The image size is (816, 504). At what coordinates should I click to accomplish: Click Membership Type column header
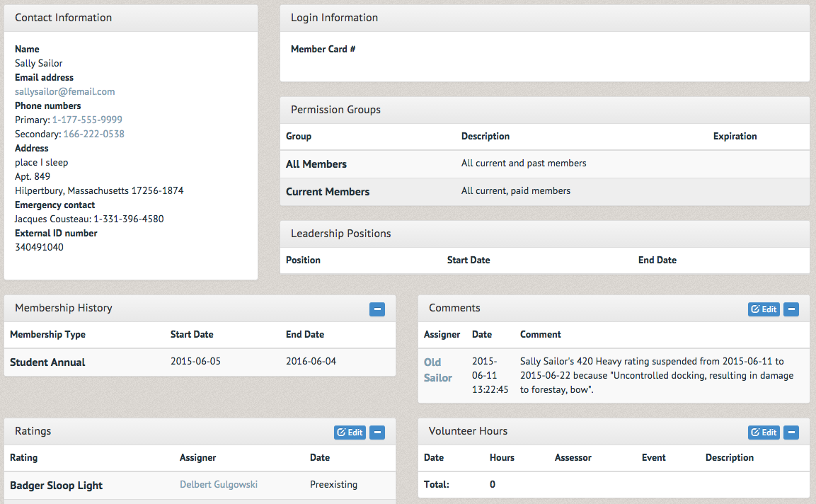pyautogui.click(x=47, y=335)
